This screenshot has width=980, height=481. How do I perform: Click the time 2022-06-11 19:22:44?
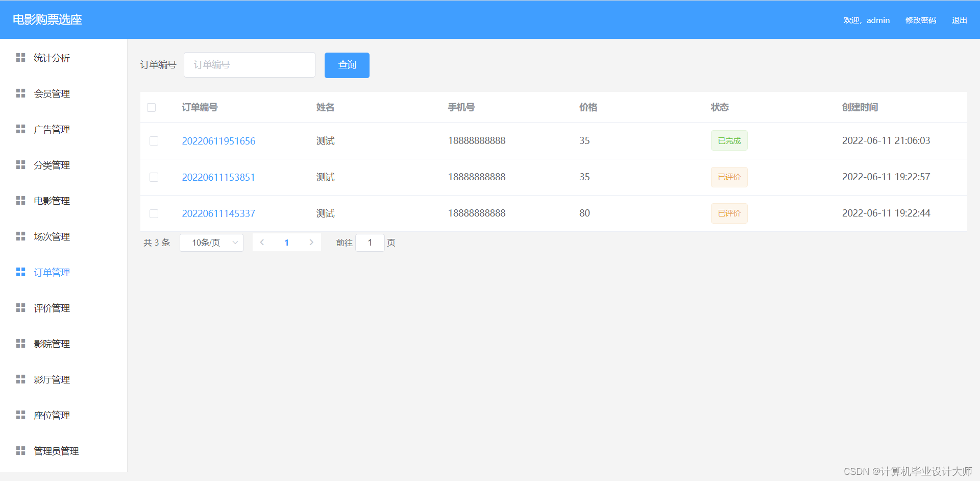coord(886,213)
